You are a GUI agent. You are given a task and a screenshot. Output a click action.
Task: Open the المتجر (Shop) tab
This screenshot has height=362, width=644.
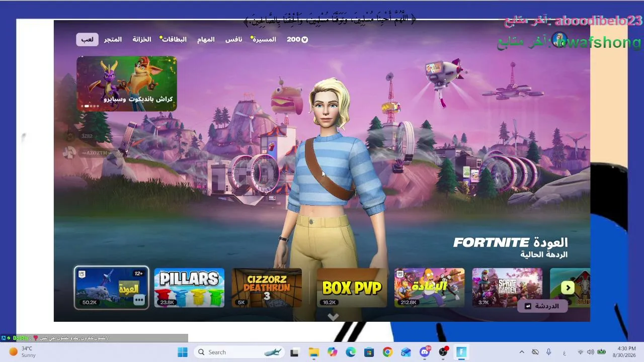tap(113, 39)
